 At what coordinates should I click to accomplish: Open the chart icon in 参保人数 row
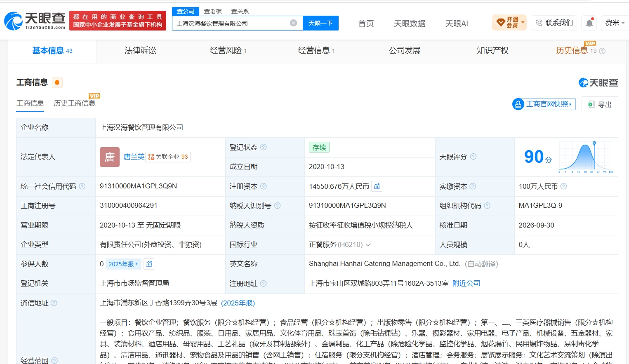coord(149,264)
